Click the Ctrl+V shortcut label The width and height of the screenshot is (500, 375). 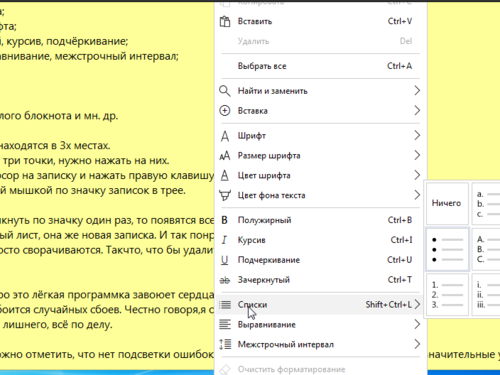coord(400,21)
